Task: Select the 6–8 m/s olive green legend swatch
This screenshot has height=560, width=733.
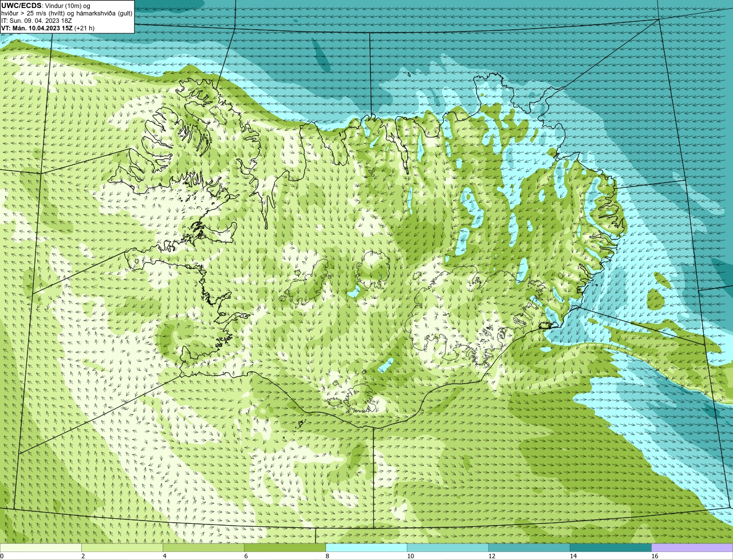Action: coord(285,547)
